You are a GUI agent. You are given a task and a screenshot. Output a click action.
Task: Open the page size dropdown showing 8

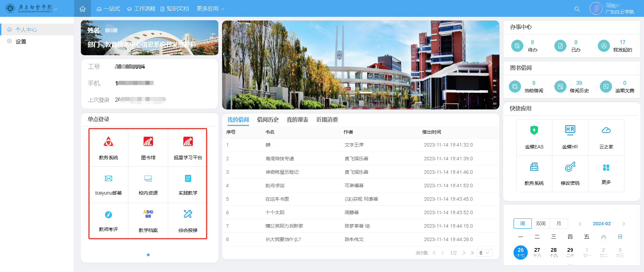pos(484,253)
